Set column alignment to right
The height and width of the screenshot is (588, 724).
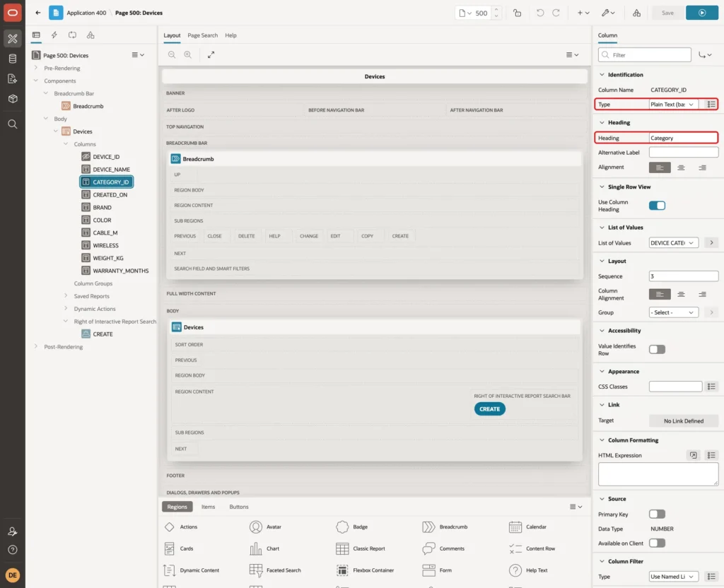[x=702, y=294]
